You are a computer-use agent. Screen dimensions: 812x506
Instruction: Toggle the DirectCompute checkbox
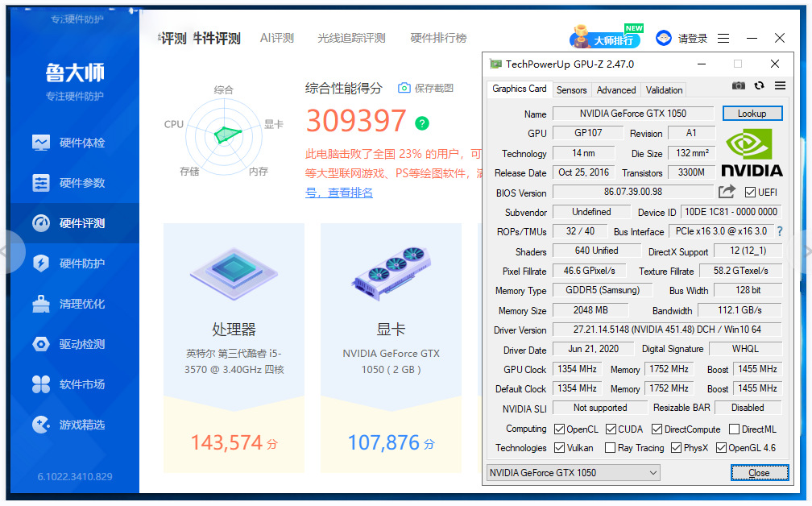click(657, 429)
